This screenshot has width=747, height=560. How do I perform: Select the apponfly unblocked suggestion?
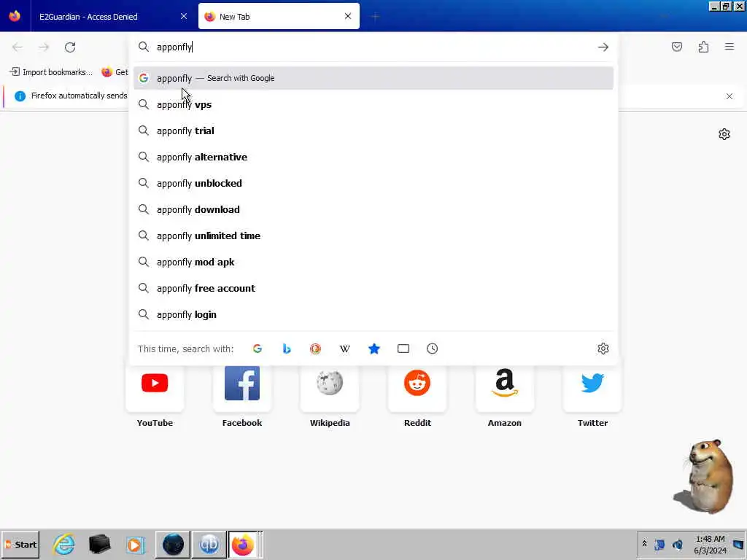[373, 183]
